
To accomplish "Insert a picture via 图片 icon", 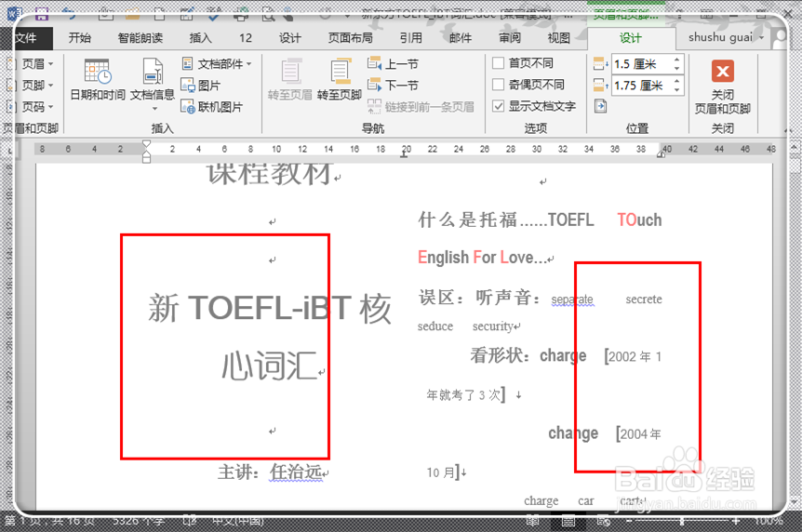I will click(187, 85).
